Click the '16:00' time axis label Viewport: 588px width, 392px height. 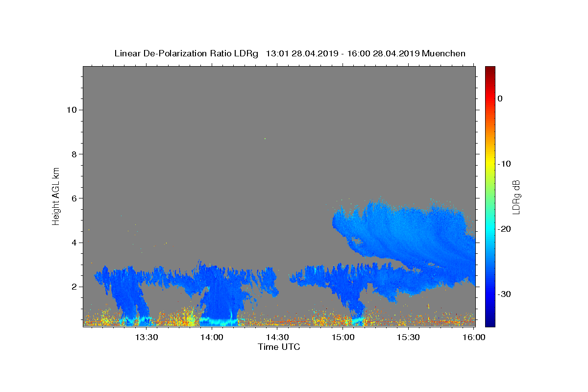pos(474,337)
